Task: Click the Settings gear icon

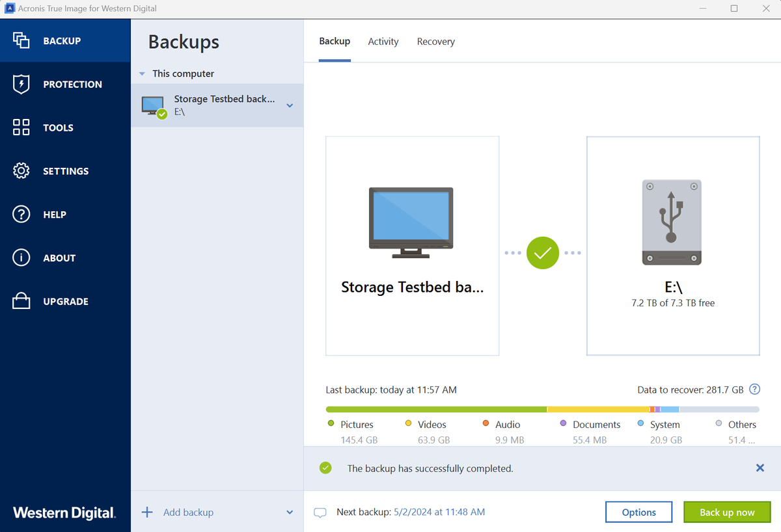Action: 21,170
